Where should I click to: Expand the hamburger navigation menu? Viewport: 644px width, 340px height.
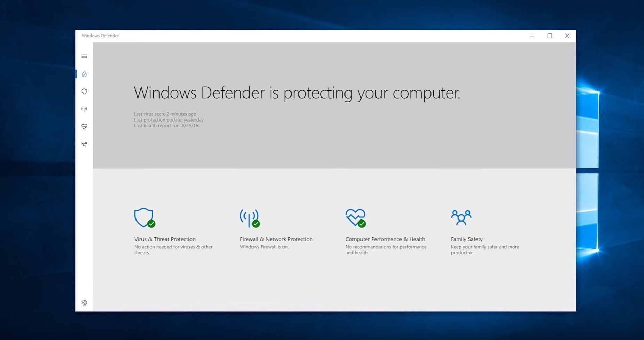(x=84, y=56)
